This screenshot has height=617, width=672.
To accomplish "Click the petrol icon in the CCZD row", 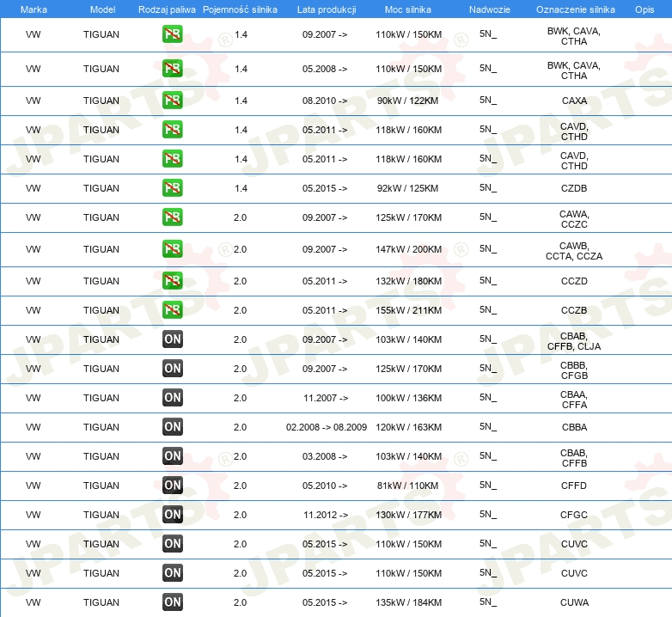I will [x=172, y=281].
